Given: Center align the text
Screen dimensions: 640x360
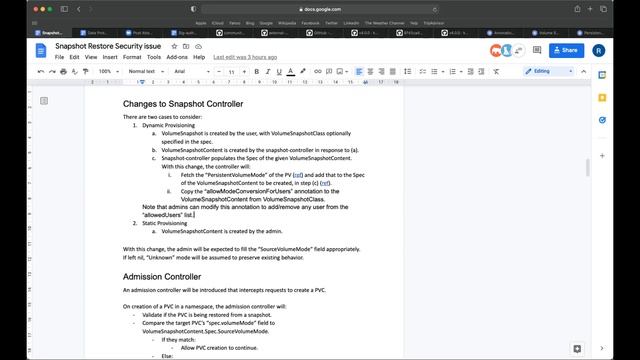Looking at the screenshot, I should (370, 71).
